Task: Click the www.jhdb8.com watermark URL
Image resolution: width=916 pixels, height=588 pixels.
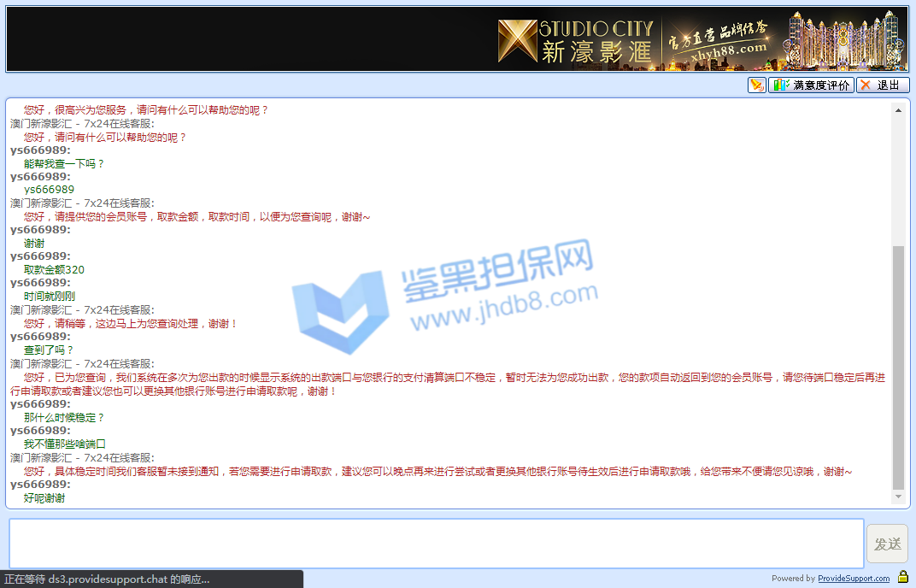Action: tap(504, 307)
